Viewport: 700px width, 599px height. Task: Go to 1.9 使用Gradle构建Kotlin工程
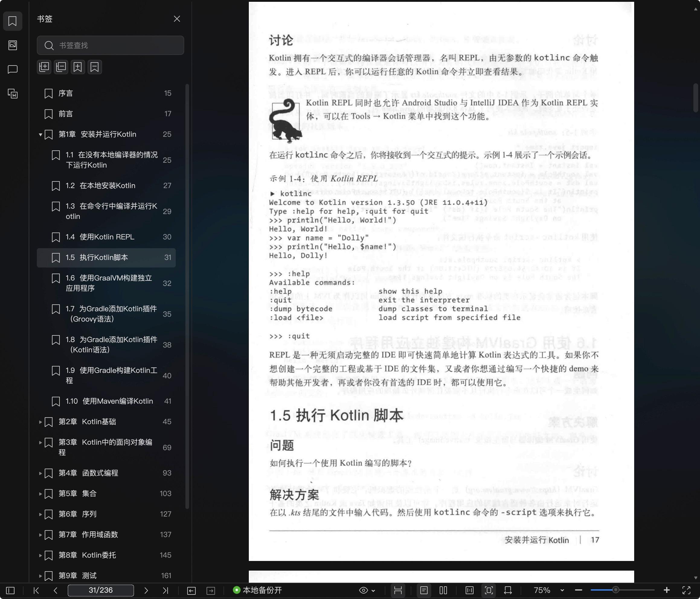point(106,375)
